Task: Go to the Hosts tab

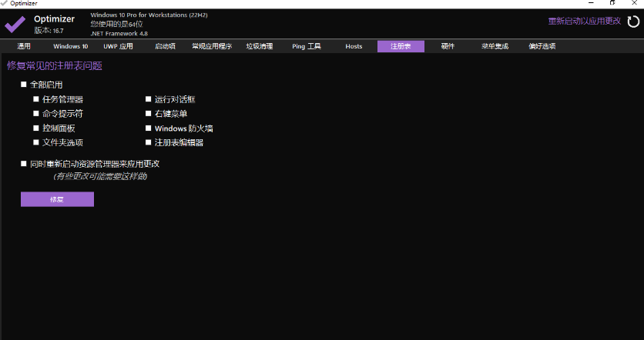Action: [354, 46]
